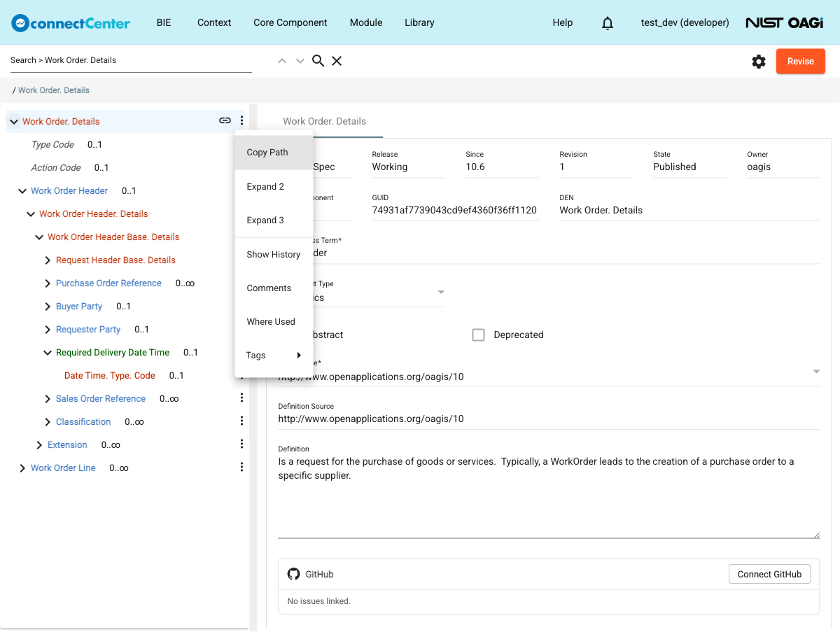Go to the previous search result arrow
This screenshot has height=639, width=840.
tap(282, 61)
